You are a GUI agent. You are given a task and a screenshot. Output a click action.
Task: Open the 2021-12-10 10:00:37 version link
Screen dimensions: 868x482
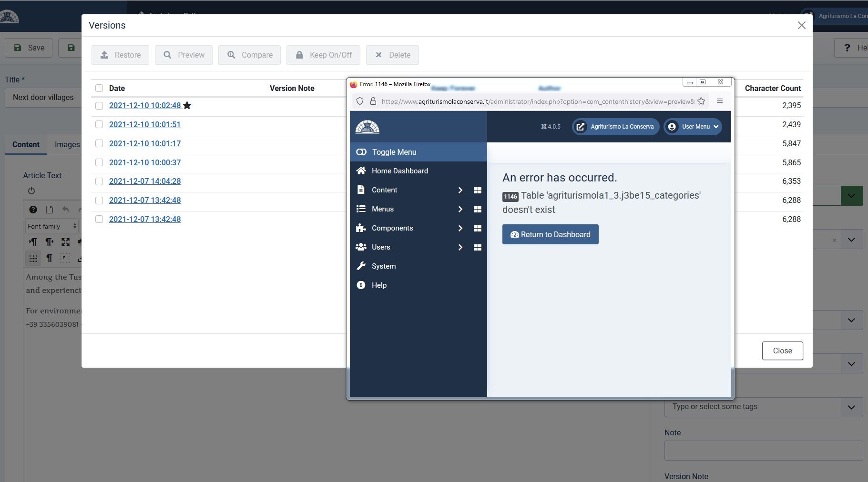point(145,162)
